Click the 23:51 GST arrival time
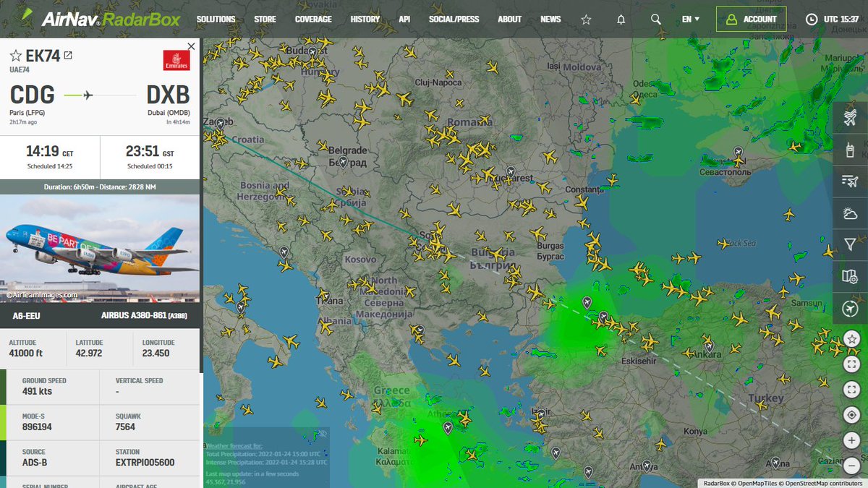Screen dimensions: 868x488 (150, 153)
